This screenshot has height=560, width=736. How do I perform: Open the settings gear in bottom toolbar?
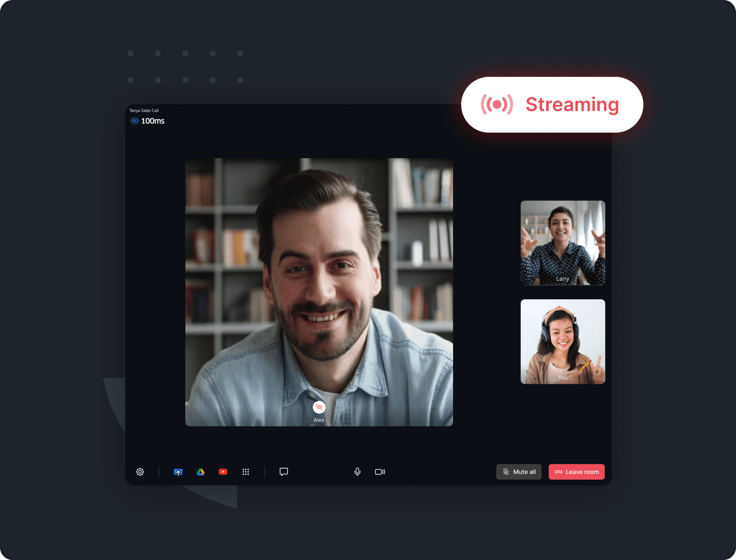(x=140, y=472)
